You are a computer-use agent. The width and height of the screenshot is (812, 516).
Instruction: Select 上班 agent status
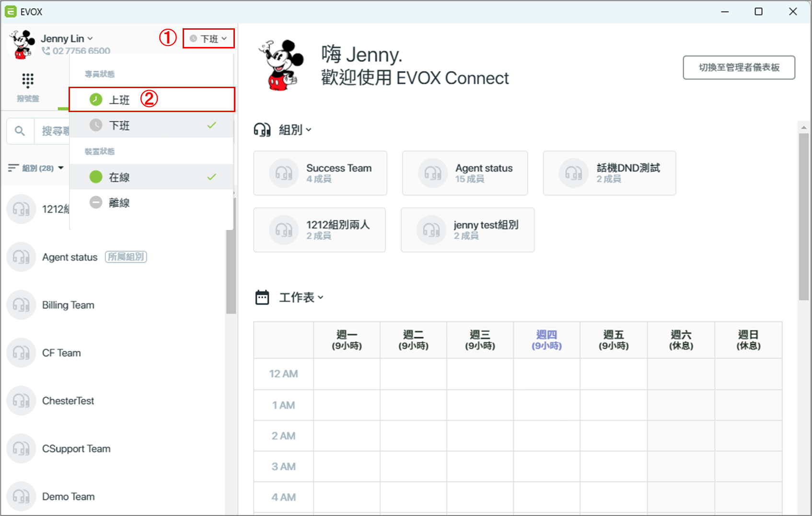[x=152, y=100]
